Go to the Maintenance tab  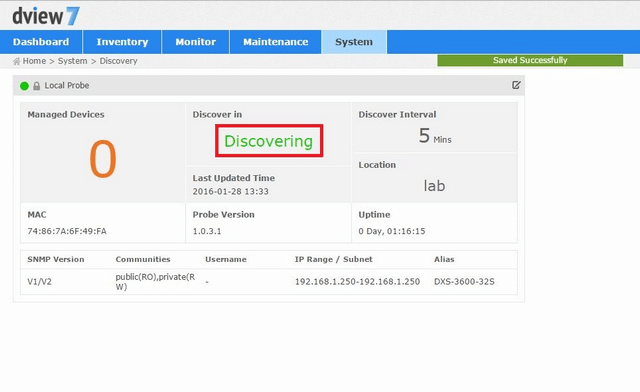point(276,42)
